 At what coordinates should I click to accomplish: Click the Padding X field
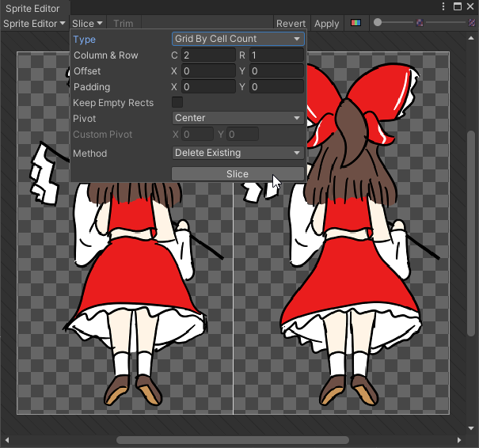(209, 87)
